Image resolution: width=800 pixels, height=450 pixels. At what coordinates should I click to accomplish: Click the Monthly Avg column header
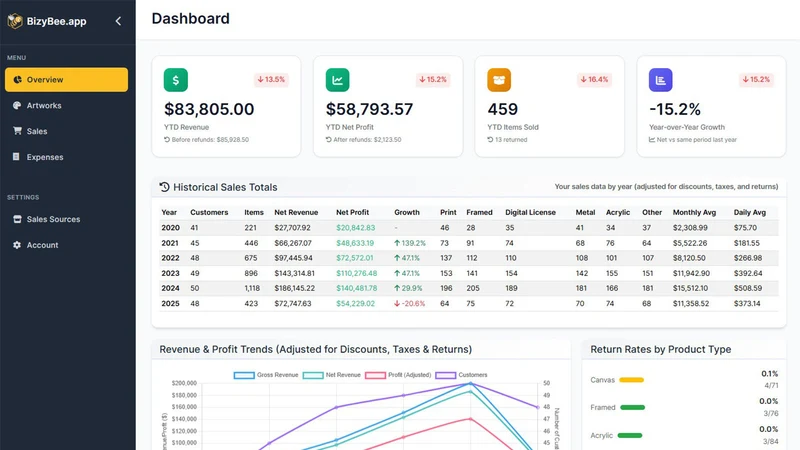(694, 212)
